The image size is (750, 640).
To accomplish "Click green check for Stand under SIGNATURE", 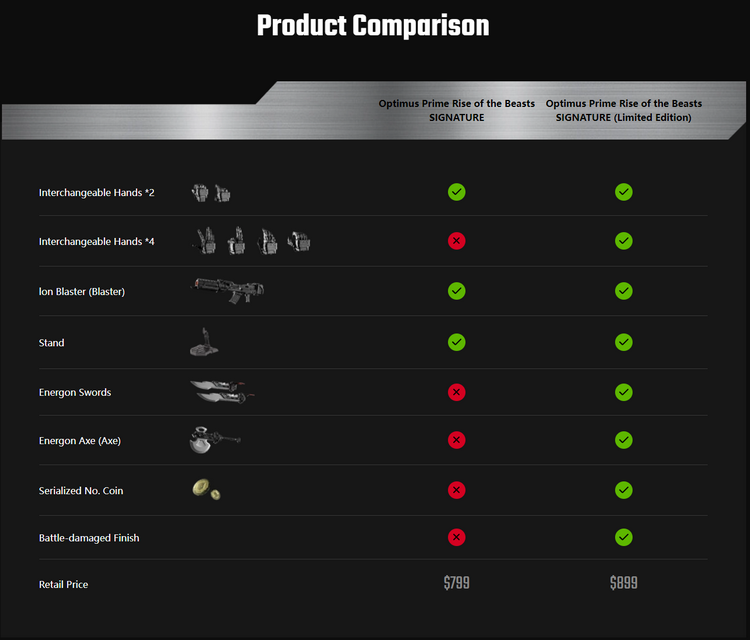I will click(457, 342).
